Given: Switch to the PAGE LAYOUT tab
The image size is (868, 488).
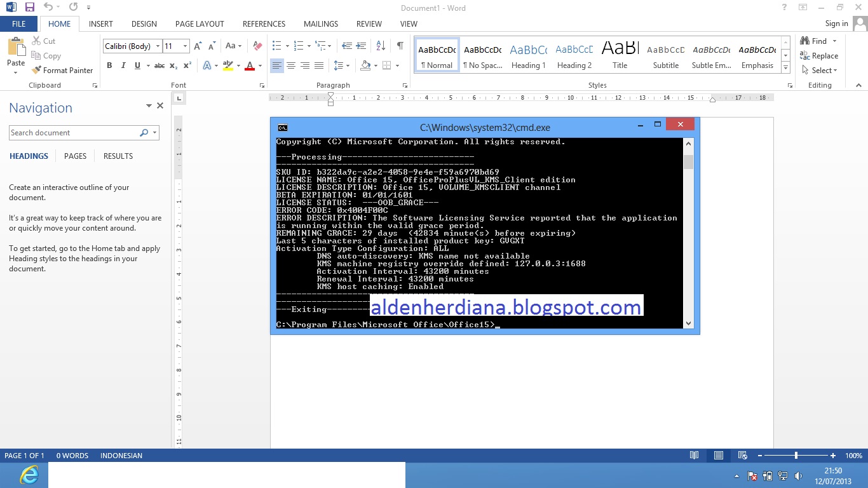Looking at the screenshot, I should (x=200, y=24).
